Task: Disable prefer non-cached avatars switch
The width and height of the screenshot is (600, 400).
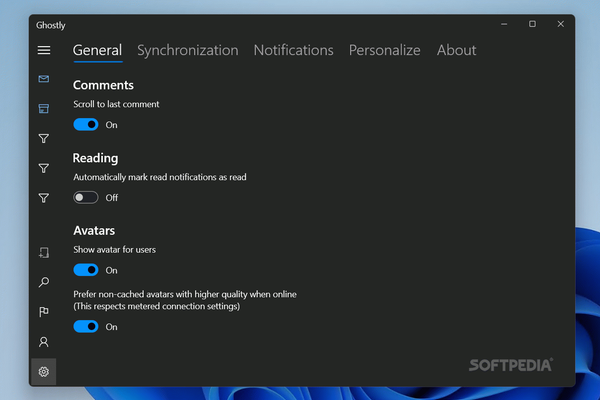Action: tap(86, 327)
